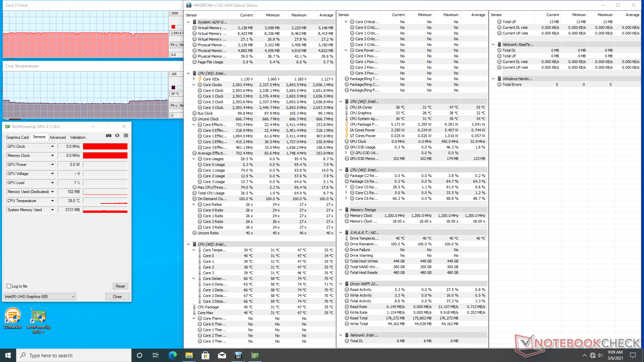
Task: Open Microsoft Store from taskbar
Action: click(205, 355)
